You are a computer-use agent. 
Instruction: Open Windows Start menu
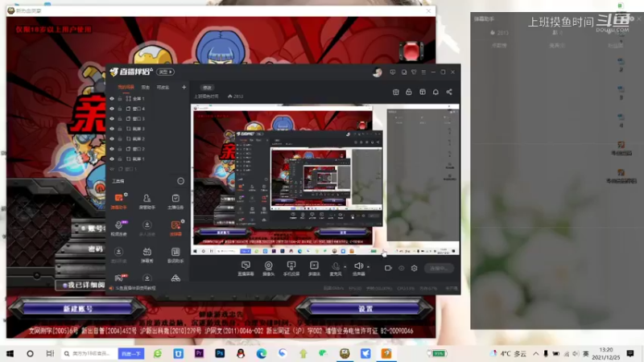[x=10, y=353]
